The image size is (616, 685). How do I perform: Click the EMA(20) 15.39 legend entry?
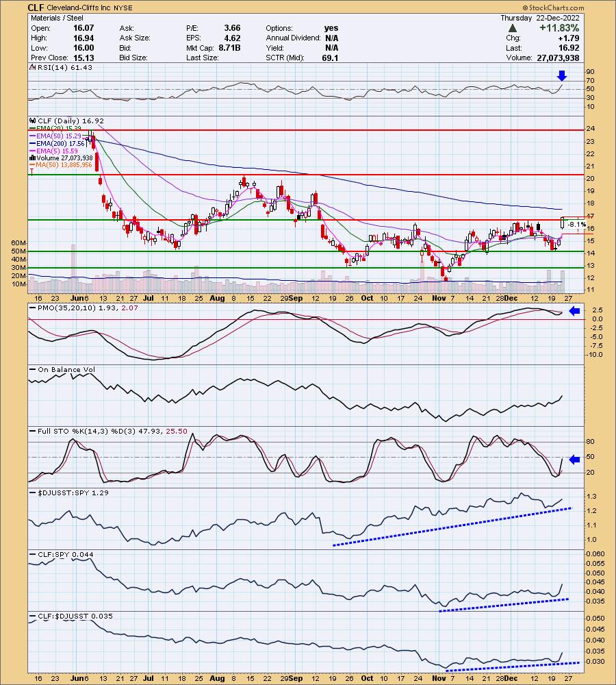tap(55, 129)
